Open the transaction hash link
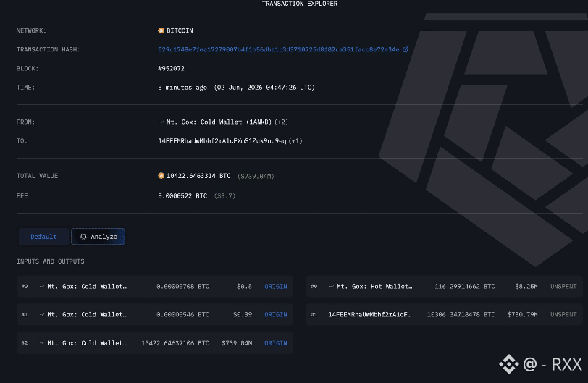Image resolution: width=588 pixels, height=383 pixels. 279,49
